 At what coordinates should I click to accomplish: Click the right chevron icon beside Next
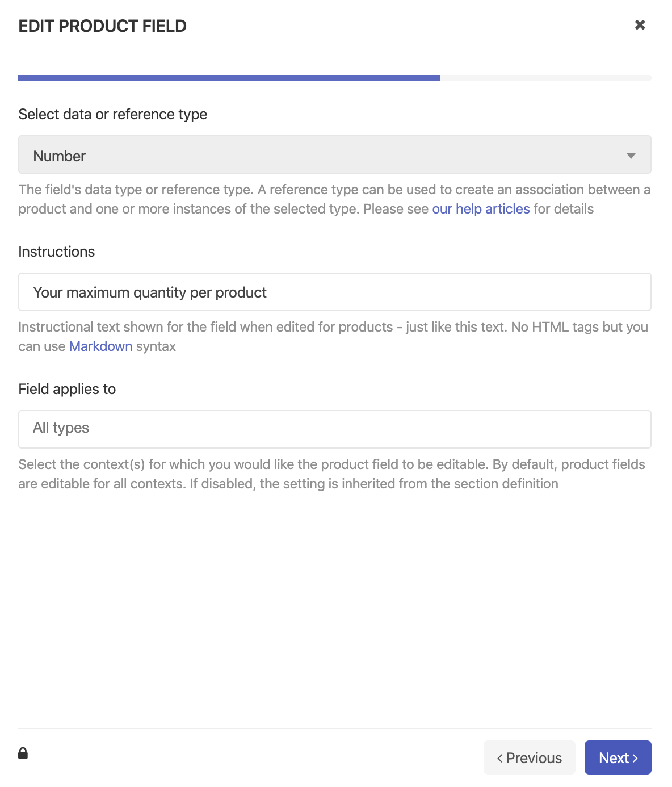click(x=635, y=758)
